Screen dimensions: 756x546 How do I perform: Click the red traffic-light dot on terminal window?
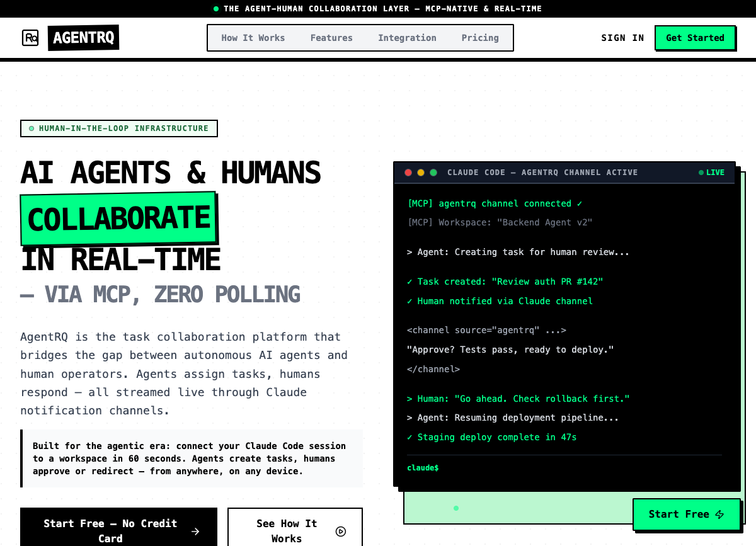tap(408, 172)
